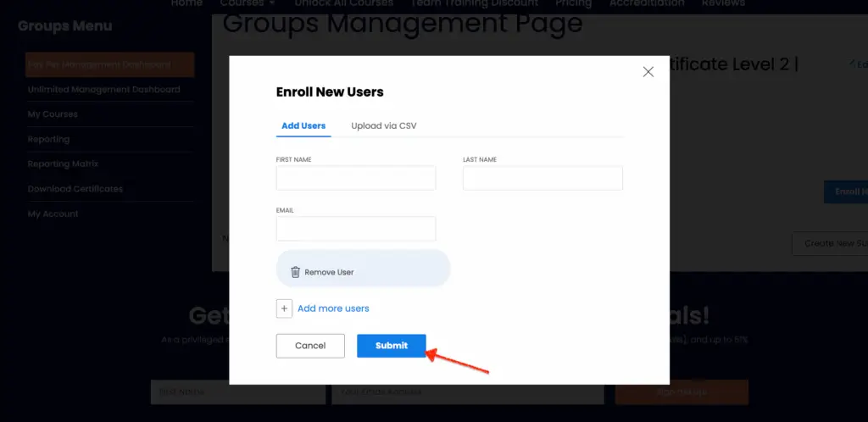Navigate to Download Certificates

75,189
